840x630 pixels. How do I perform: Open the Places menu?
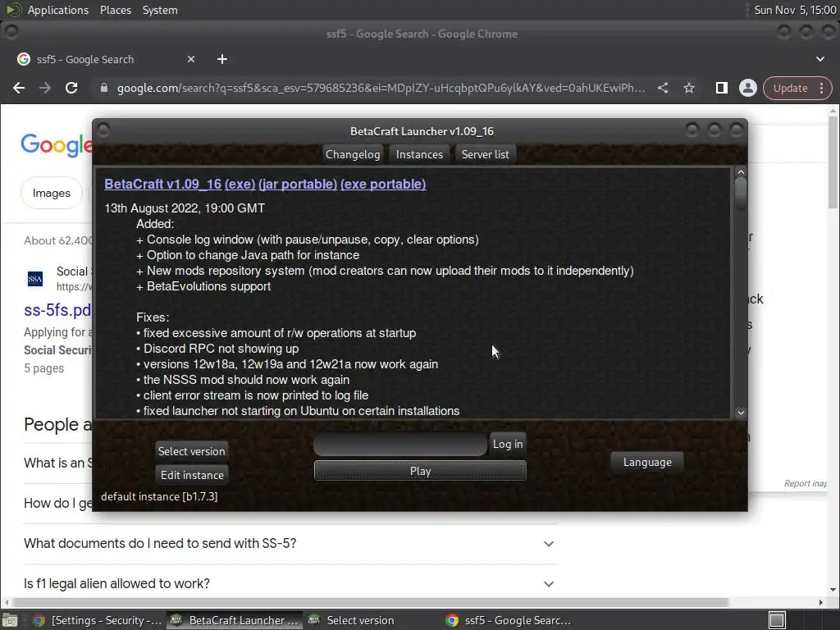(116, 10)
